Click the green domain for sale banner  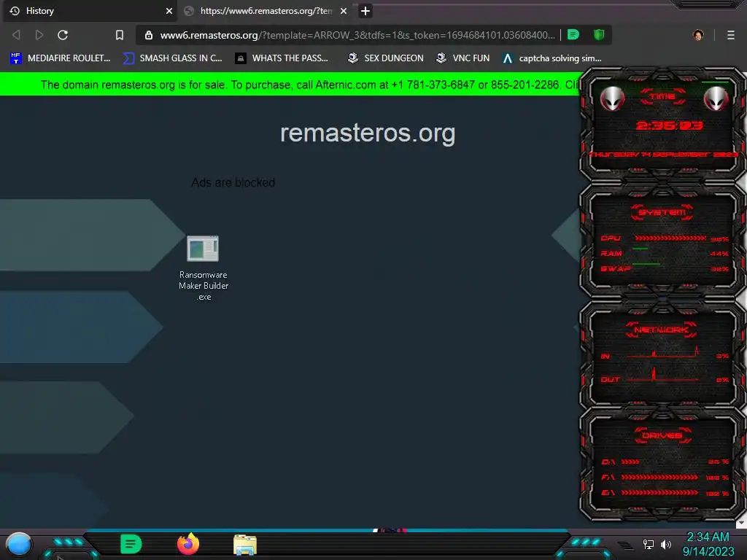pyautogui.click(x=290, y=85)
